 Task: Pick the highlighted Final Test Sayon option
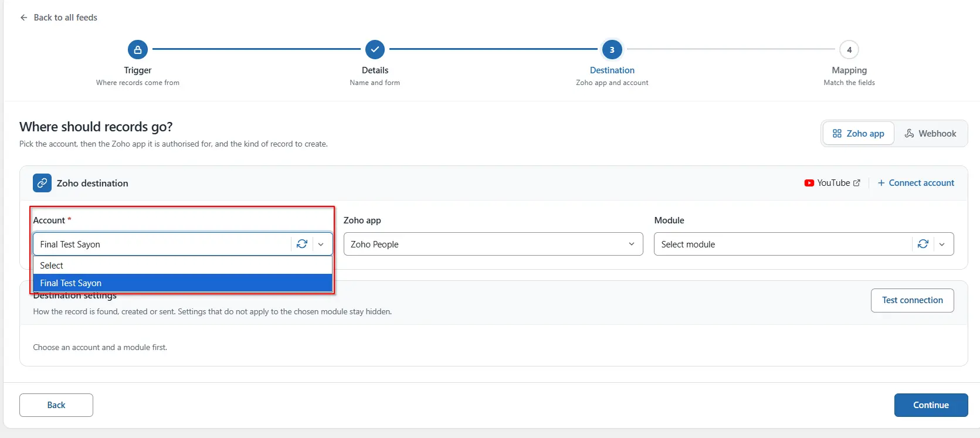click(182, 283)
